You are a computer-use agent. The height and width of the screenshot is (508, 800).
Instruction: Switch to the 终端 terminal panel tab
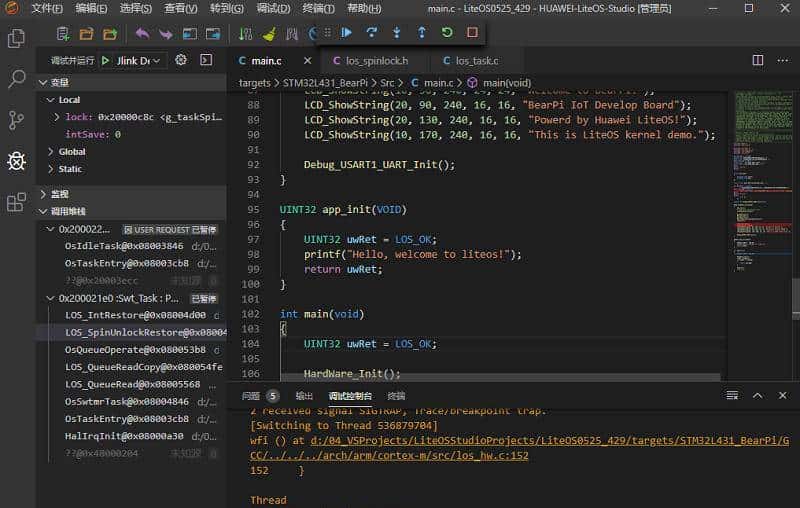click(396, 396)
